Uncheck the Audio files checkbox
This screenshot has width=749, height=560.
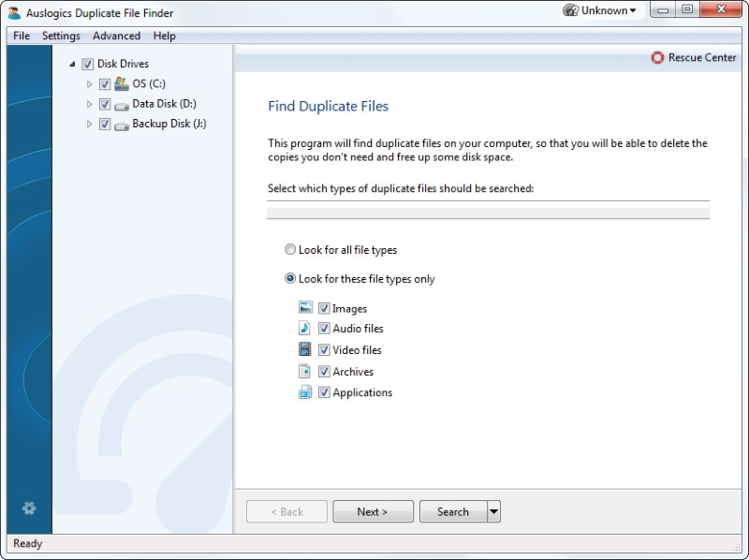(324, 329)
